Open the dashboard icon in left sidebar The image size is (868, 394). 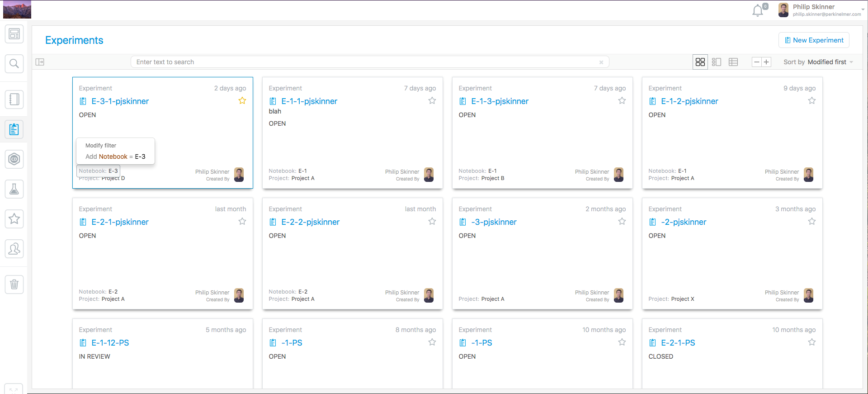pos(14,34)
